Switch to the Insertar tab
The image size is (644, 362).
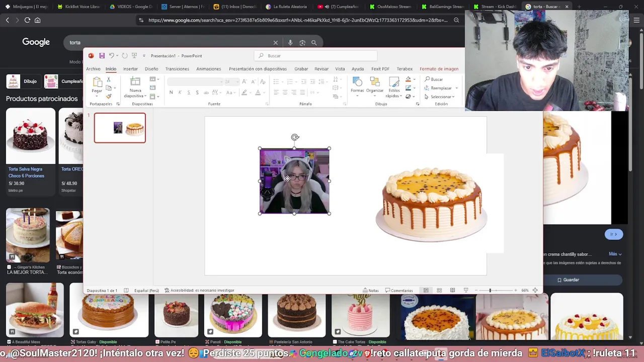130,69
